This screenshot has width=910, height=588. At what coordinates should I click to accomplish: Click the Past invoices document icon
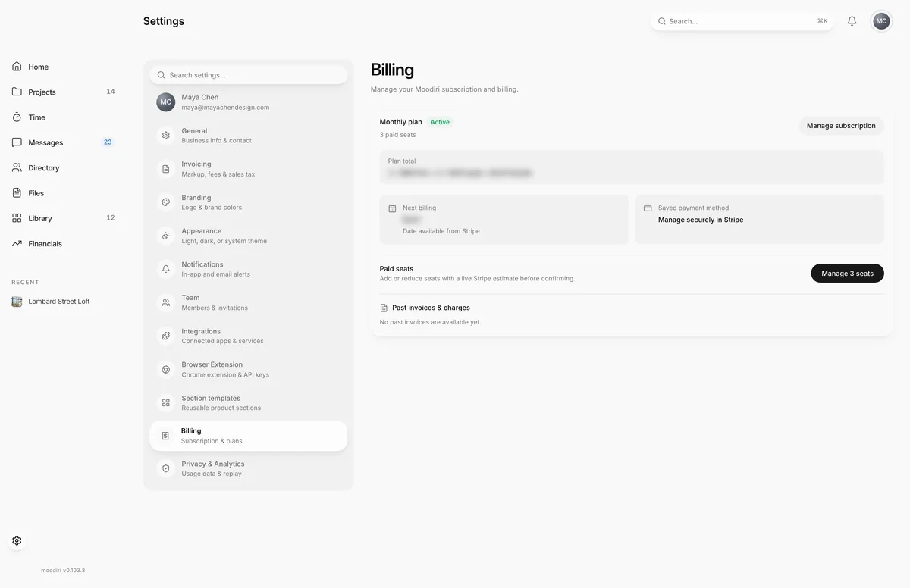(384, 308)
